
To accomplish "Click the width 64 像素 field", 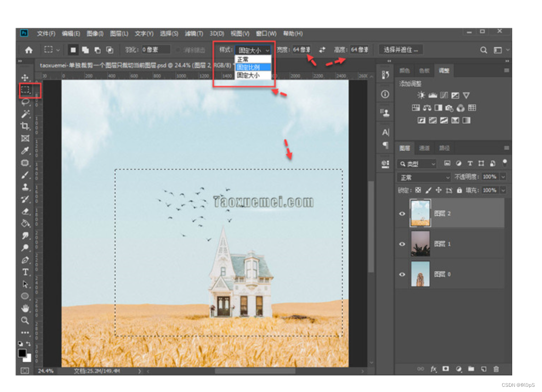I will (x=301, y=50).
